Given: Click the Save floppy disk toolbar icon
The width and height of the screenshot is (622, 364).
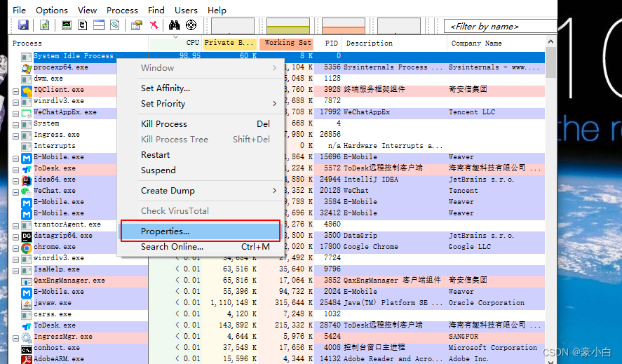Looking at the screenshot, I should 23,25.
